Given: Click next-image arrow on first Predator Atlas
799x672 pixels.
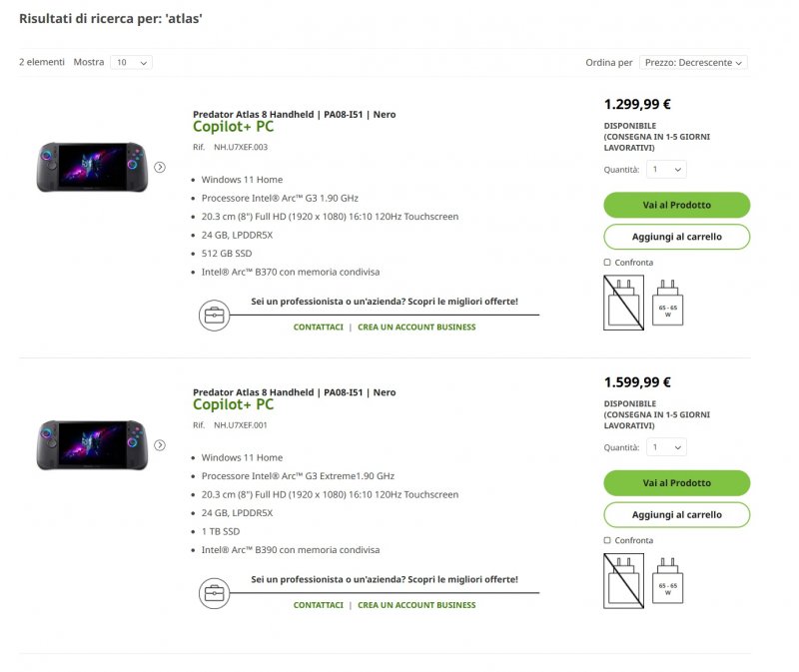Looking at the screenshot, I should click(x=160, y=167).
